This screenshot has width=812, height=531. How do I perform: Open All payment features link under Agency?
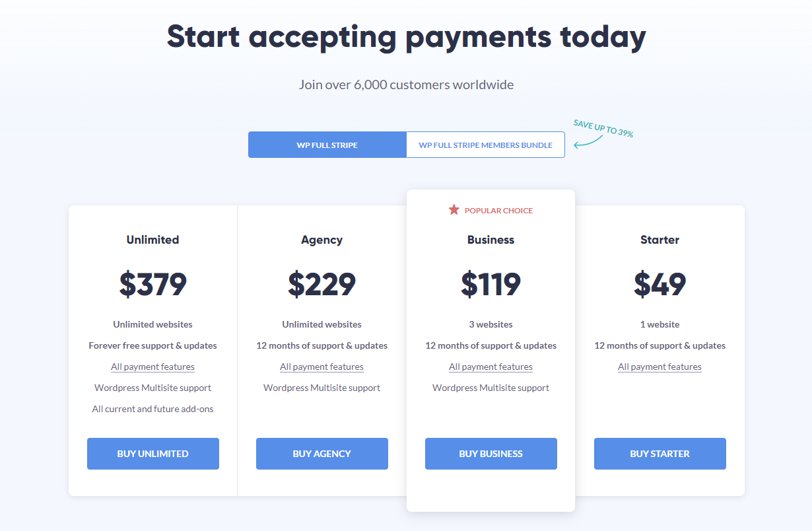pos(321,367)
